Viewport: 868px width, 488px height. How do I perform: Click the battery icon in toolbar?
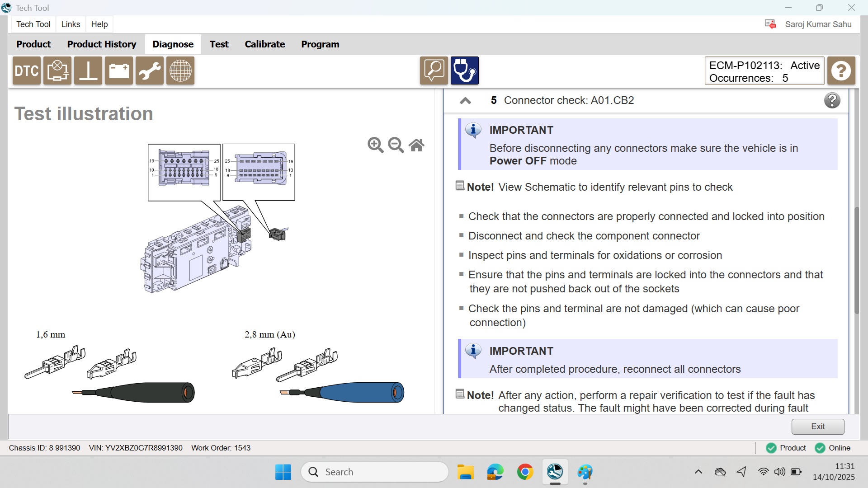(x=119, y=71)
